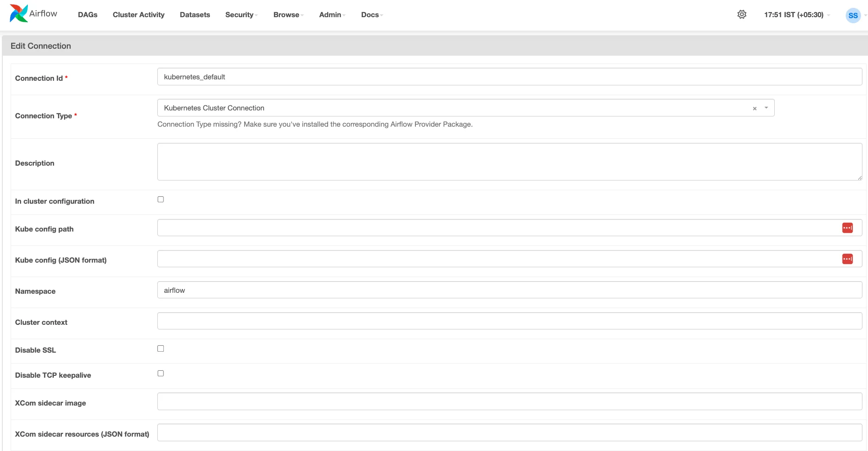The image size is (868, 451).
Task: Expand the Connection Type dropdown arrow
Action: click(766, 108)
